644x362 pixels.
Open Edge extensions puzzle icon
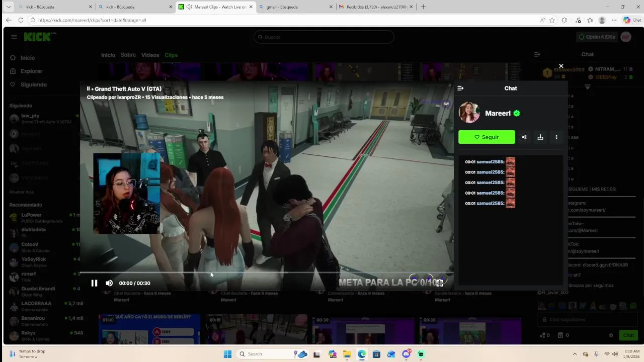(x=565, y=20)
